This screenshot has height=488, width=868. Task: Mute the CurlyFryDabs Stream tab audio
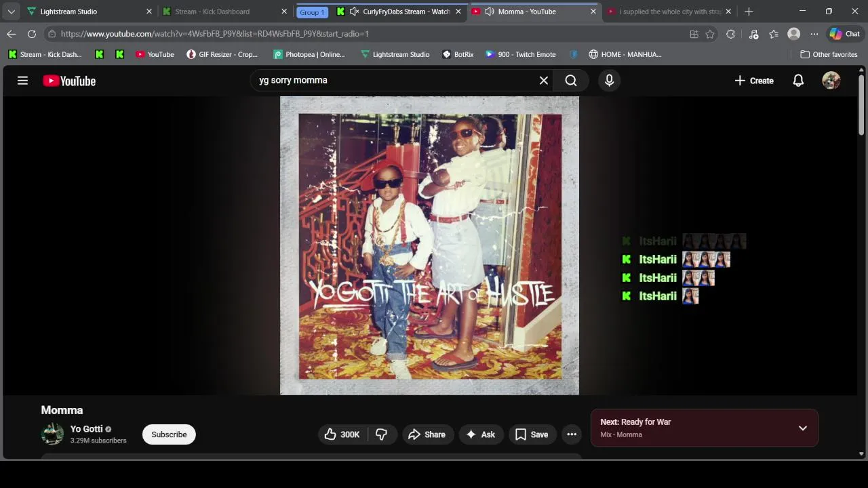point(354,12)
